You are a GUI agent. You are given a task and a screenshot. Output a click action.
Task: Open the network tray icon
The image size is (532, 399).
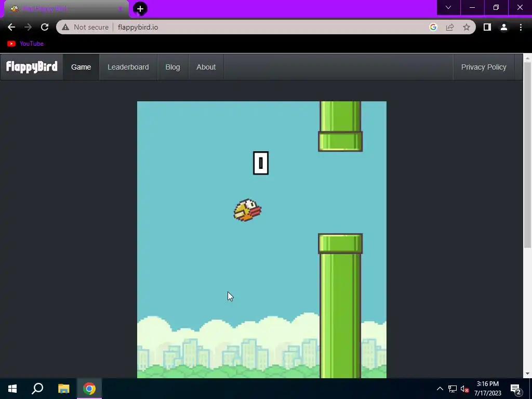pos(453,389)
